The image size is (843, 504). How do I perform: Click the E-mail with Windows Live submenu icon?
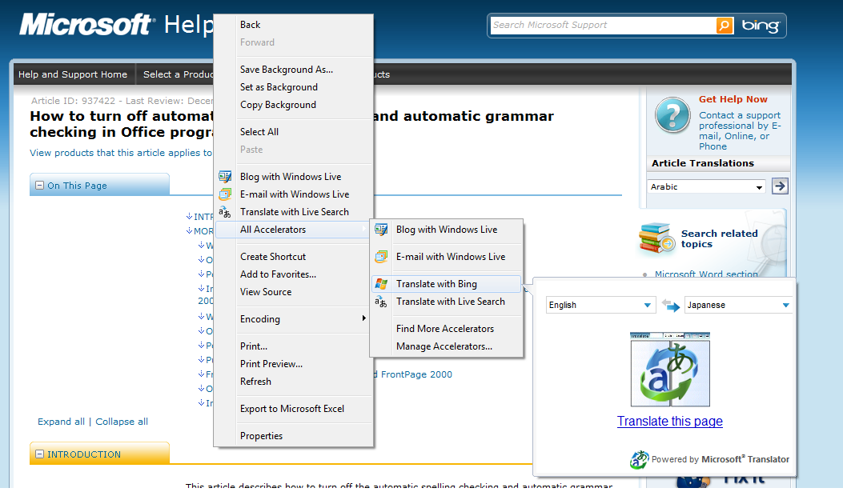coord(382,257)
